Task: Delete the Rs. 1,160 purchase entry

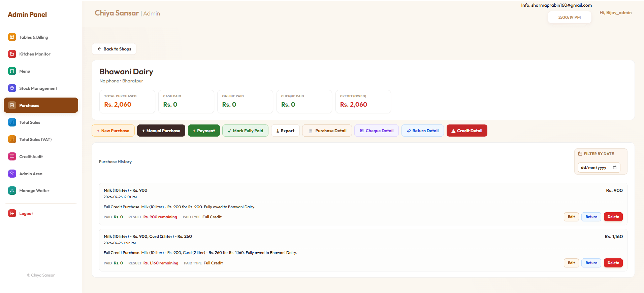Action: tap(613, 263)
